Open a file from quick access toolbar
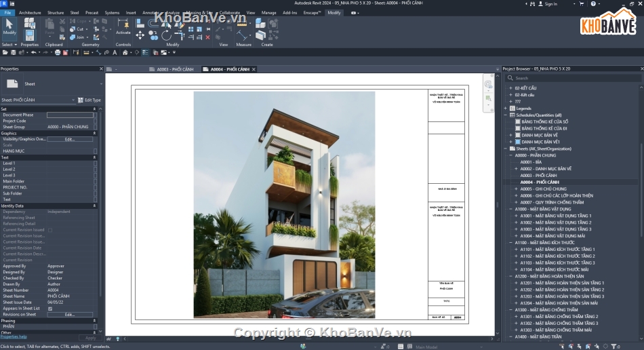 pyautogui.click(x=5, y=53)
